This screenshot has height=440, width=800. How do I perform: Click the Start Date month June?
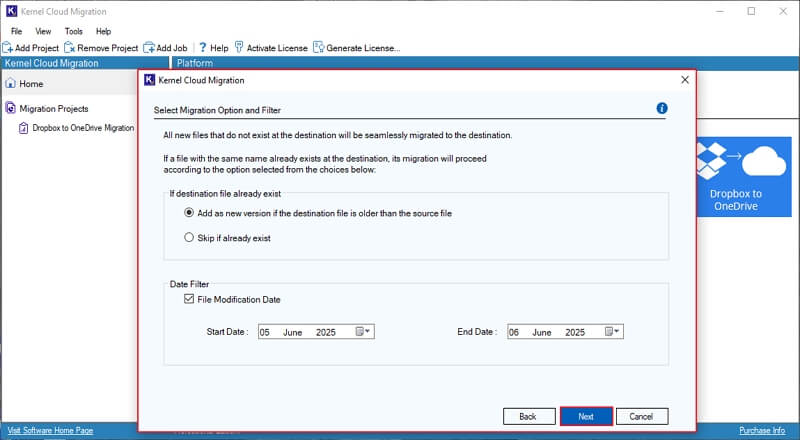293,332
